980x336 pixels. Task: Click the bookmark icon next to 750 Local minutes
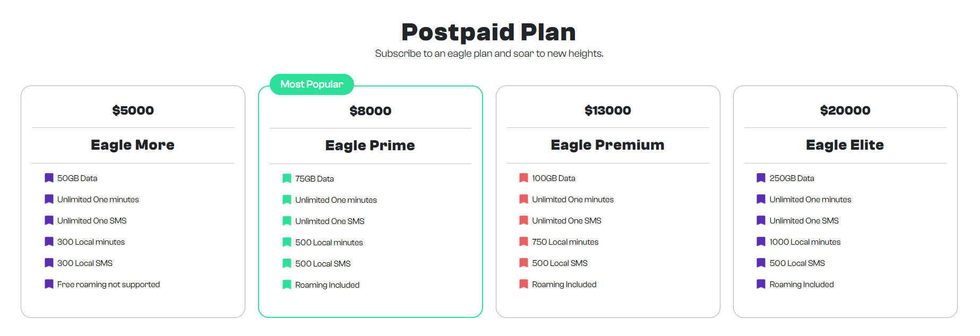tap(523, 242)
